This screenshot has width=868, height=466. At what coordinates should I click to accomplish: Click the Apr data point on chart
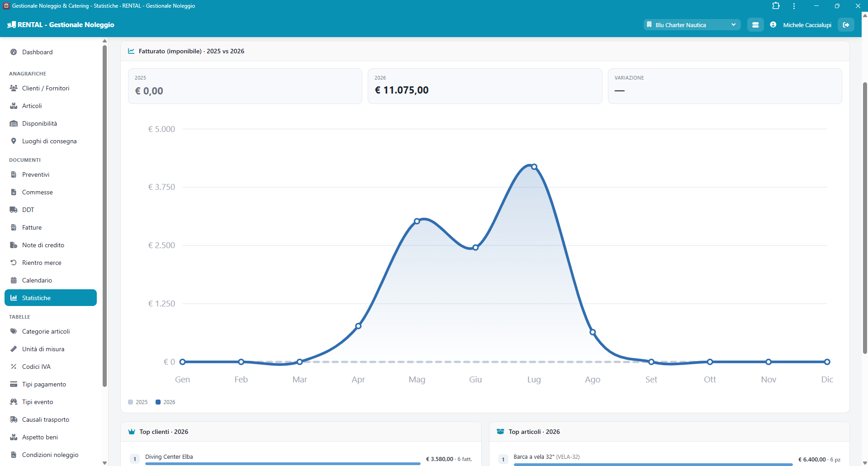pos(358,326)
